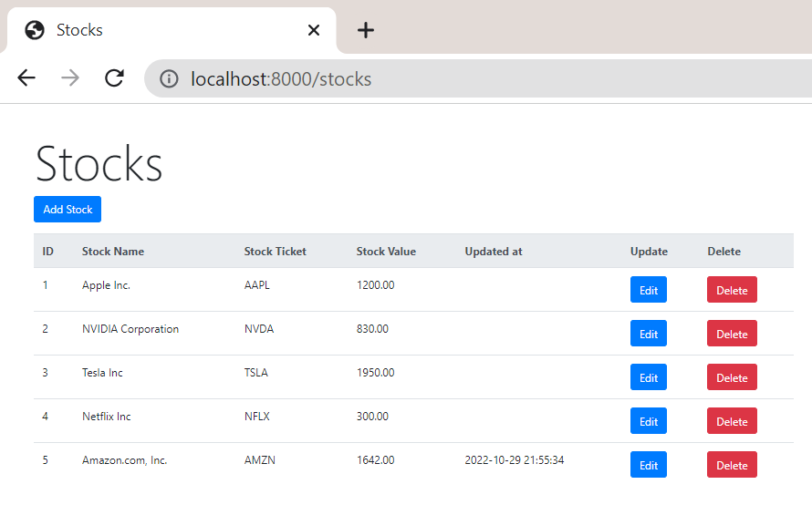
Task: Click the globe favicon on Stocks tab
Action: pyautogui.click(x=35, y=30)
